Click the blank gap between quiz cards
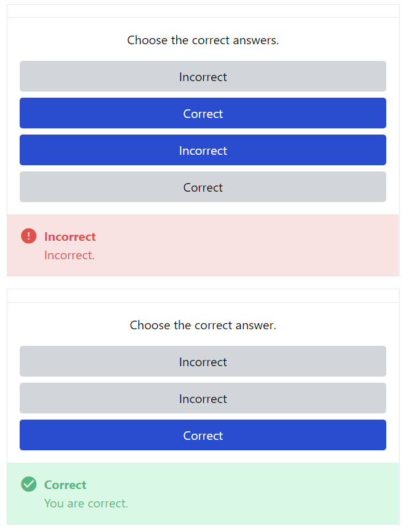The image size is (412, 532). point(203,283)
